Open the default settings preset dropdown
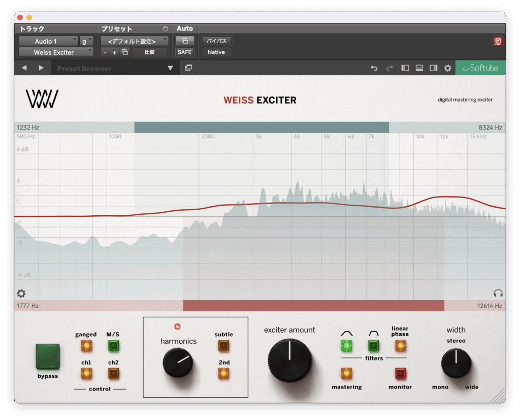The width and height of the screenshot is (520, 420). point(134,41)
